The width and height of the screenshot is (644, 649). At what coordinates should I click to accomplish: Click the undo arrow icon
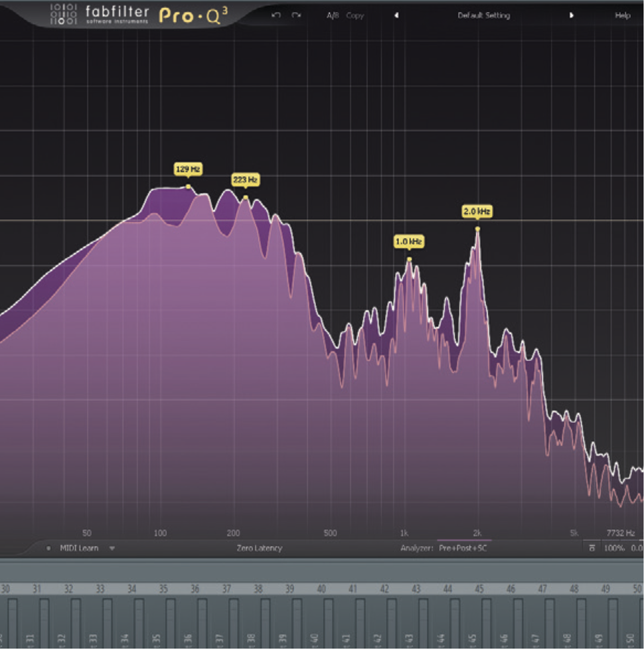point(276,15)
